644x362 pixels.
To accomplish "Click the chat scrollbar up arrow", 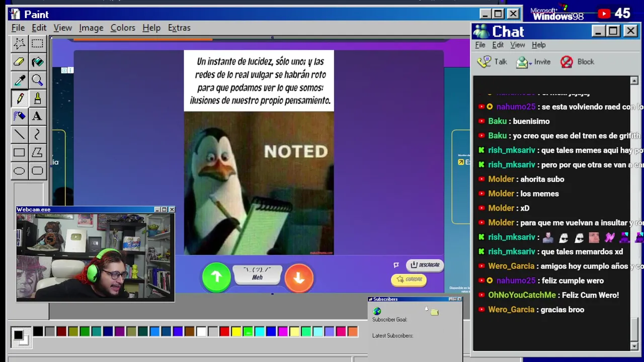I will point(634,81).
